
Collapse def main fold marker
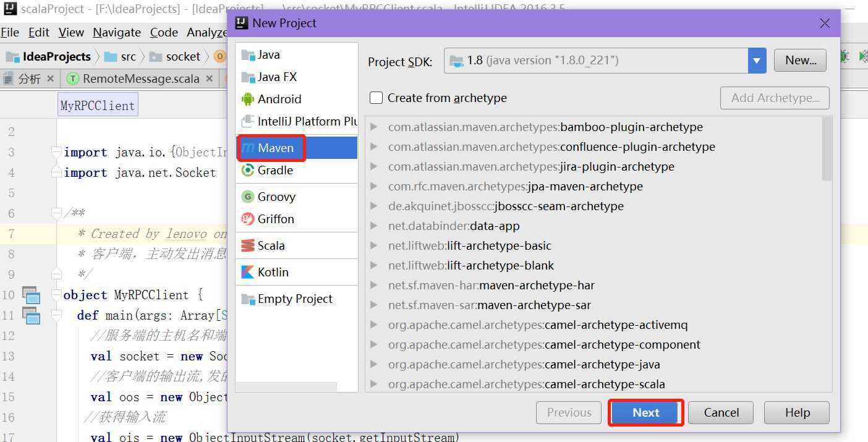[56, 315]
